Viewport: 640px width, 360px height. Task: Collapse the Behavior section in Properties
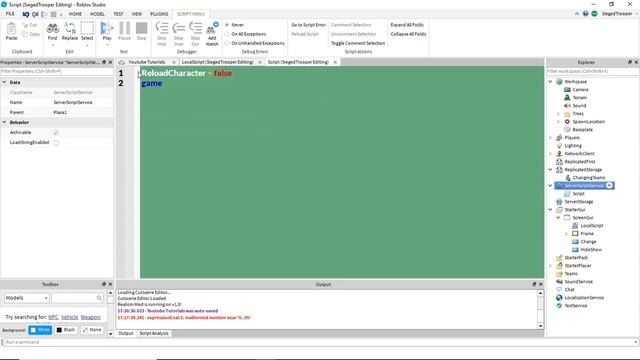coord(4,122)
